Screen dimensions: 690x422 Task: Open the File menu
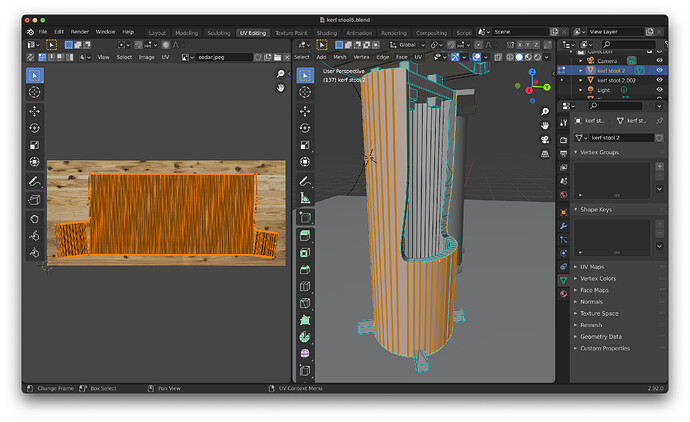click(43, 32)
